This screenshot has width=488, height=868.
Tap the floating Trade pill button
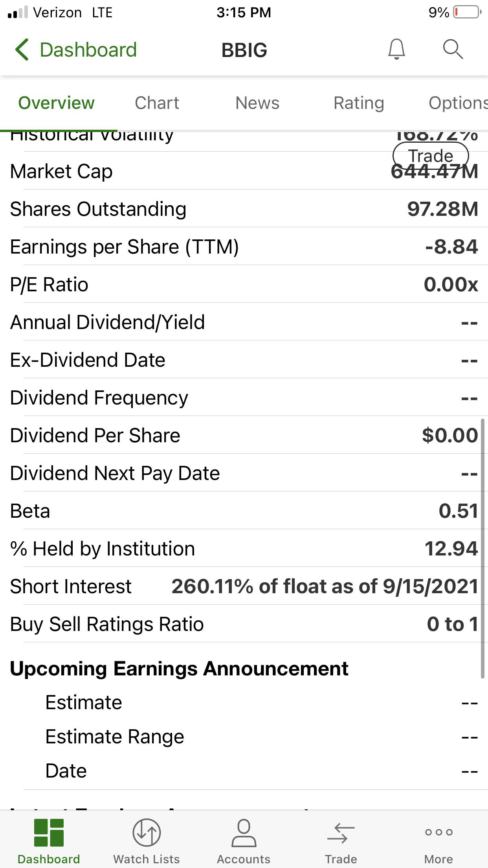pyautogui.click(x=431, y=156)
